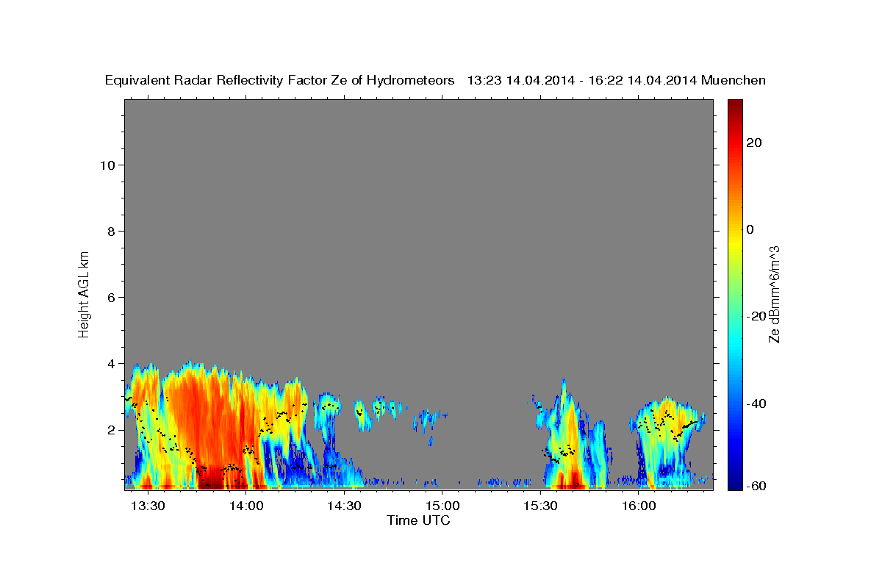
Task: Click the height tick label '8'
Action: pos(110,232)
